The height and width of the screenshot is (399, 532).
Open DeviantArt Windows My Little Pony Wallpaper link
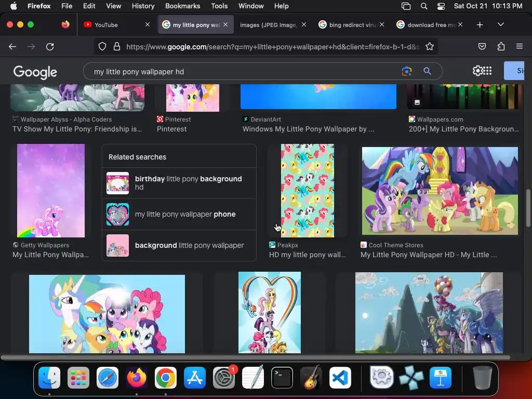coord(308,129)
